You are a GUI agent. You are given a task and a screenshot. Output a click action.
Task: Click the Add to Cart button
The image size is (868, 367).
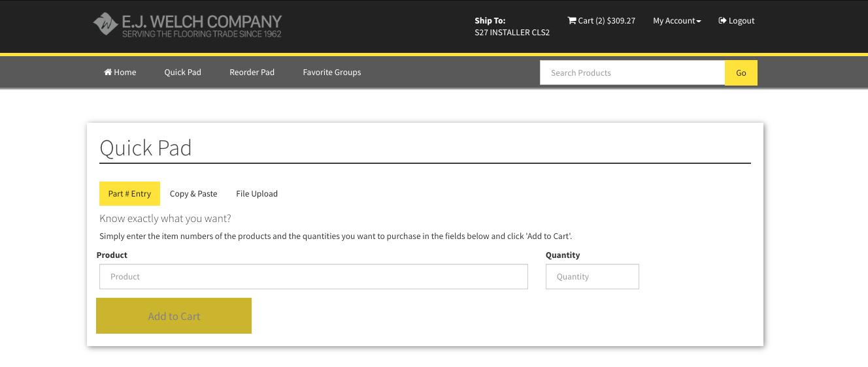click(174, 316)
